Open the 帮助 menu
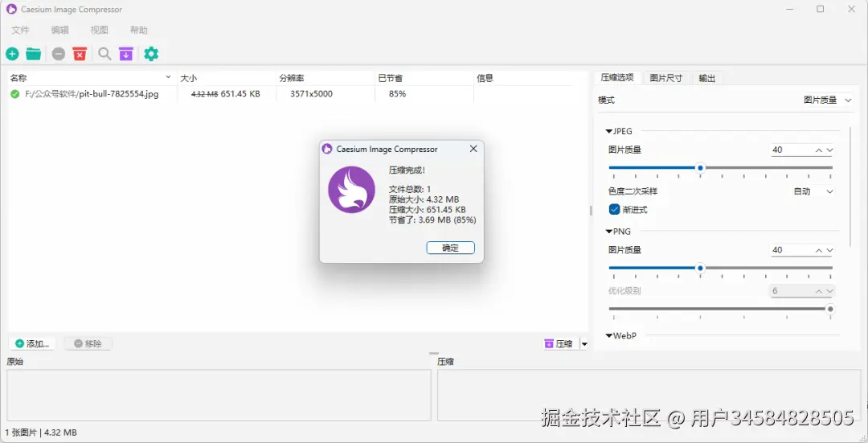Viewport: 868px width, 443px height. [139, 30]
